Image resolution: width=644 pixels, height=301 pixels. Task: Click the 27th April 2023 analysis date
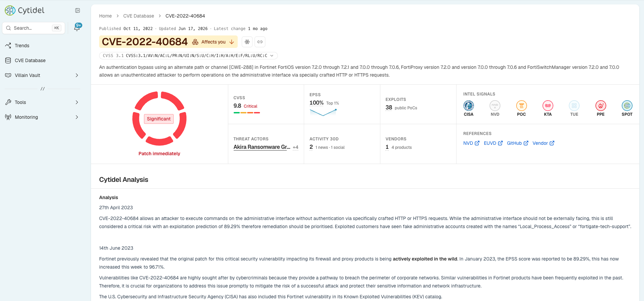point(116,208)
